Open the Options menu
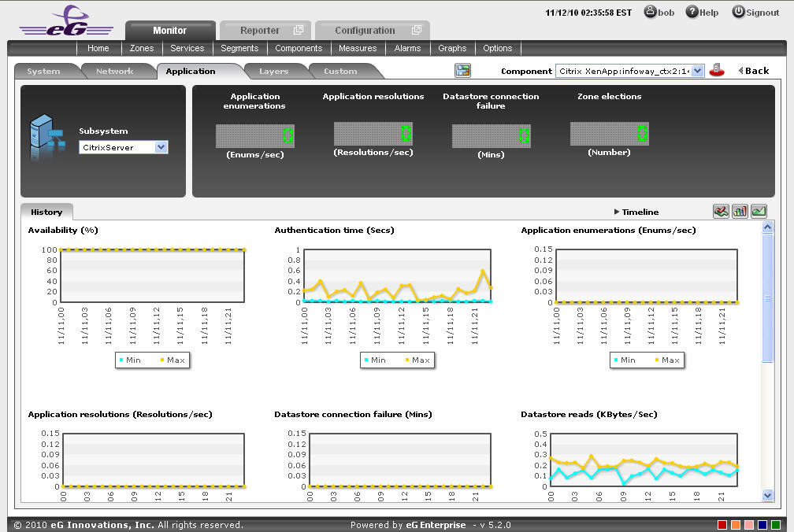 tap(498, 48)
